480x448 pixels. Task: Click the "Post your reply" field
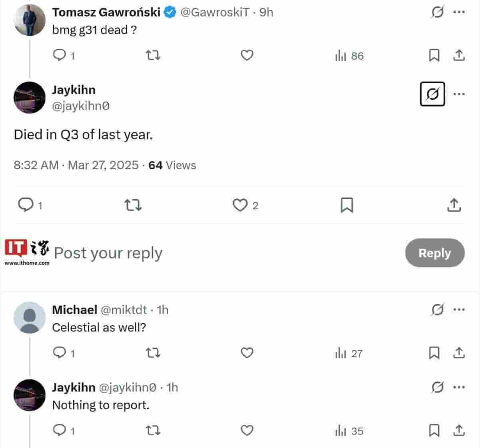point(108,253)
